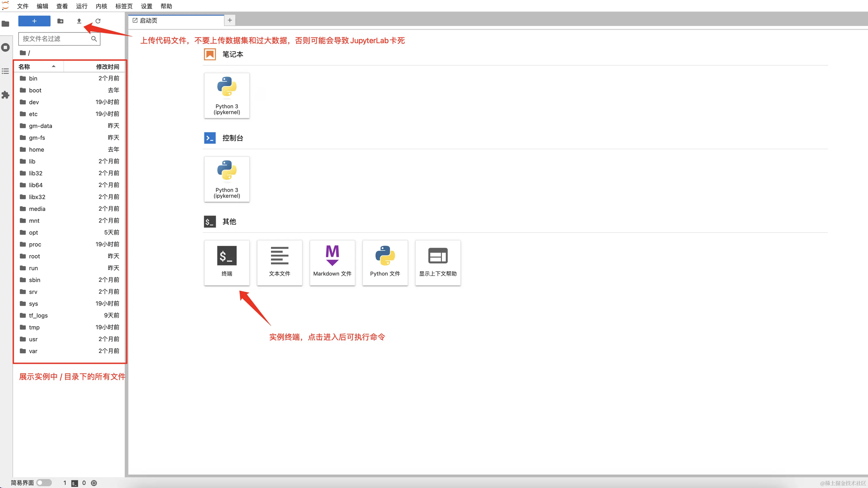868x488 pixels.
Task: Click the upload files icon
Action: [79, 21]
